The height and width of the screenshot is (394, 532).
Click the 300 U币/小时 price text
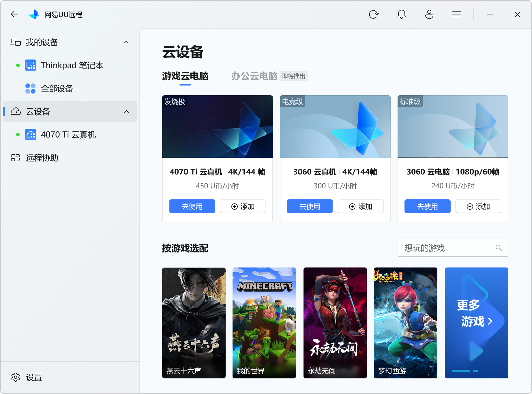click(335, 186)
